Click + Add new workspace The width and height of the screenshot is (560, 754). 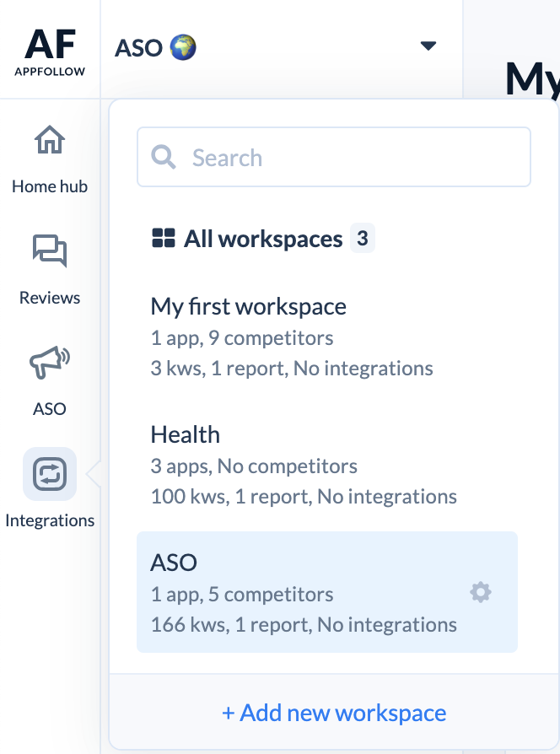coord(334,713)
